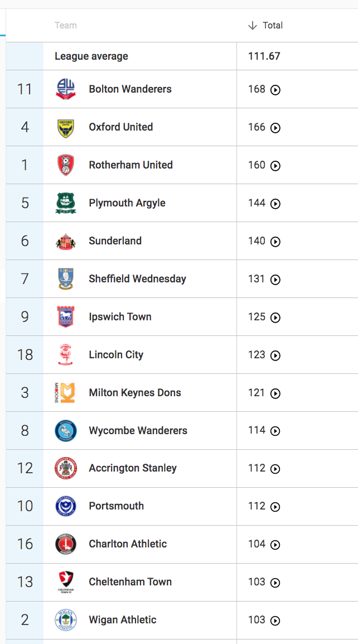Open Charlton Athletic team link

coord(128,544)
